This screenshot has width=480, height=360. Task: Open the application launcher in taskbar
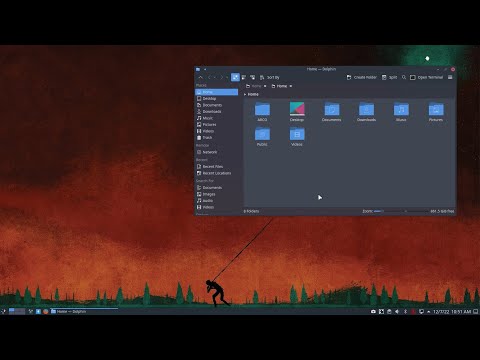(x=3, y=311)
